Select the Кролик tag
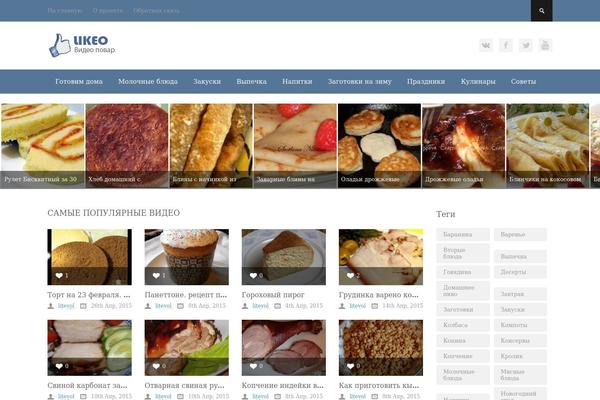This screenshot has height=400, width=600. point(520,356)
